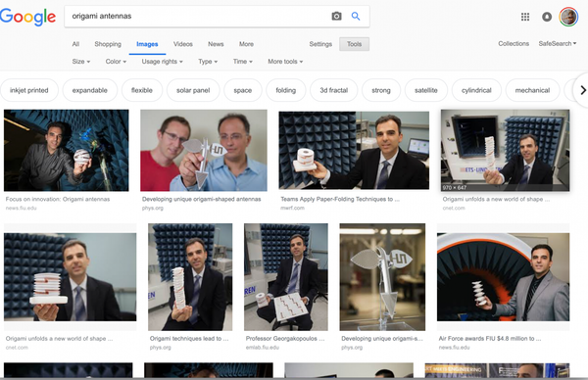This screenshot has width=588, height=380.
Task: Click the blue magnifier search icon
Action: click(x=356, y=16)
